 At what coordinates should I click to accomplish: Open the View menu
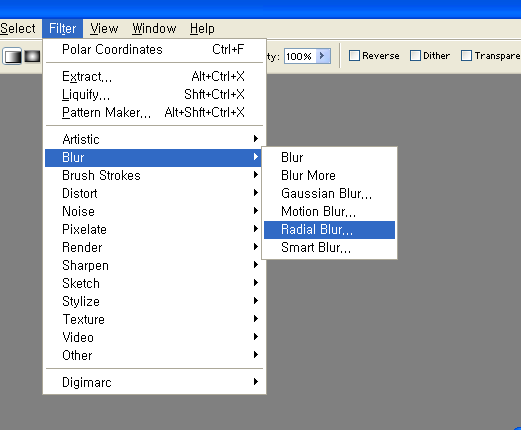[104, 29]
